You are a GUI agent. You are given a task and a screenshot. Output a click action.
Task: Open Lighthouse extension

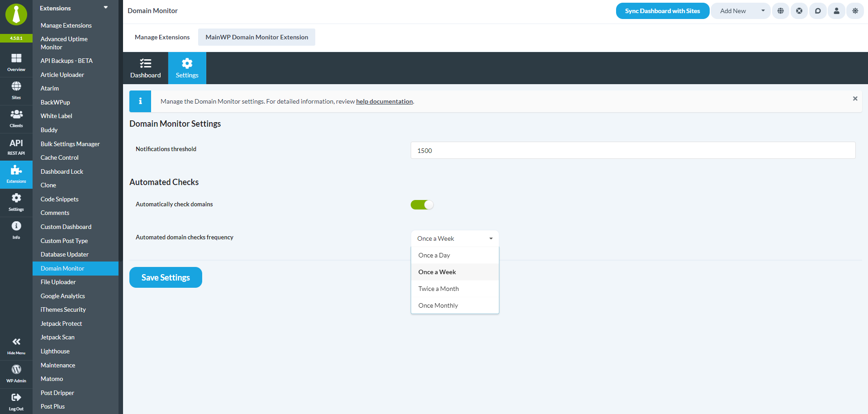(55, 351)
